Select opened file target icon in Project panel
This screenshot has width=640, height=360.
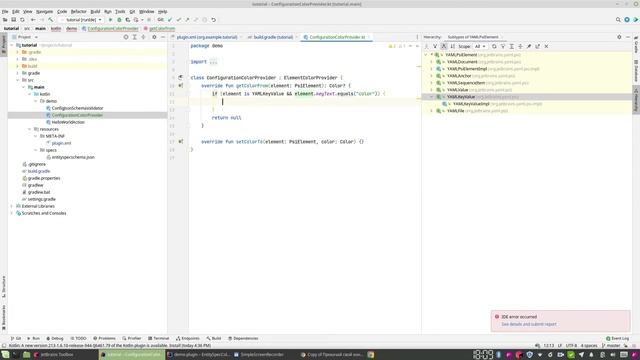click(x=126, y=37)
